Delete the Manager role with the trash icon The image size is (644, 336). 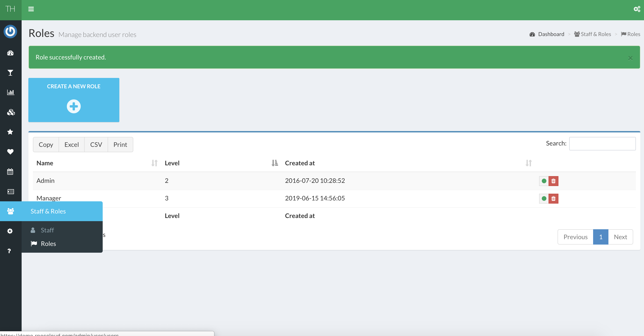click(x=553, y=198)
